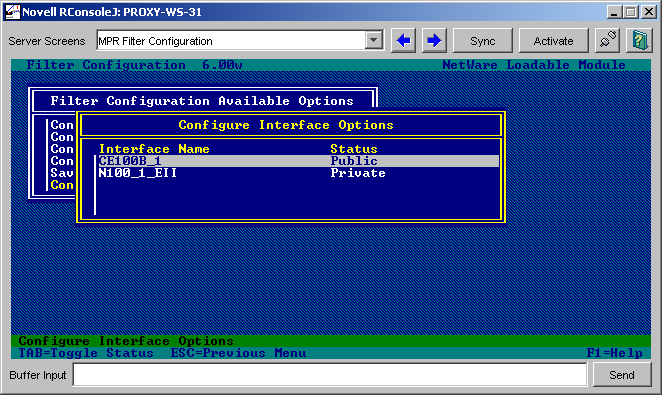Open the Server Screens dropdown arrow

(374, 41)
